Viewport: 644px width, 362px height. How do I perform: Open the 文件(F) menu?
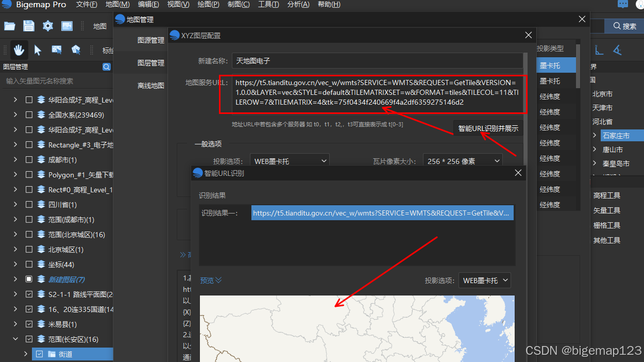coord(87,5)
